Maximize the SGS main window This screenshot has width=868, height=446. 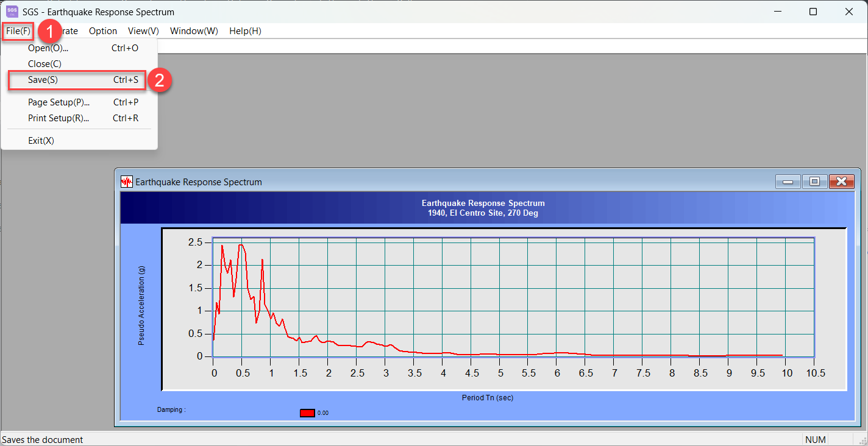813,12
